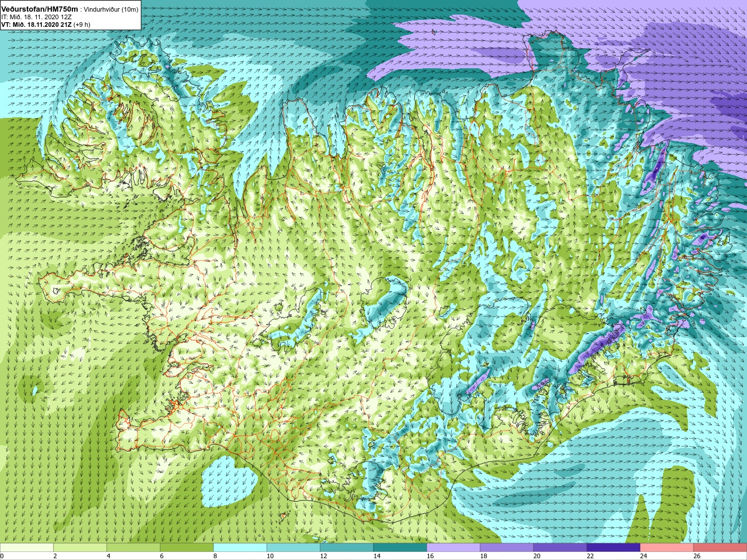Click the legend scale label '18'
The height and width of the screenshot is (560, 747).
[483, 556]
